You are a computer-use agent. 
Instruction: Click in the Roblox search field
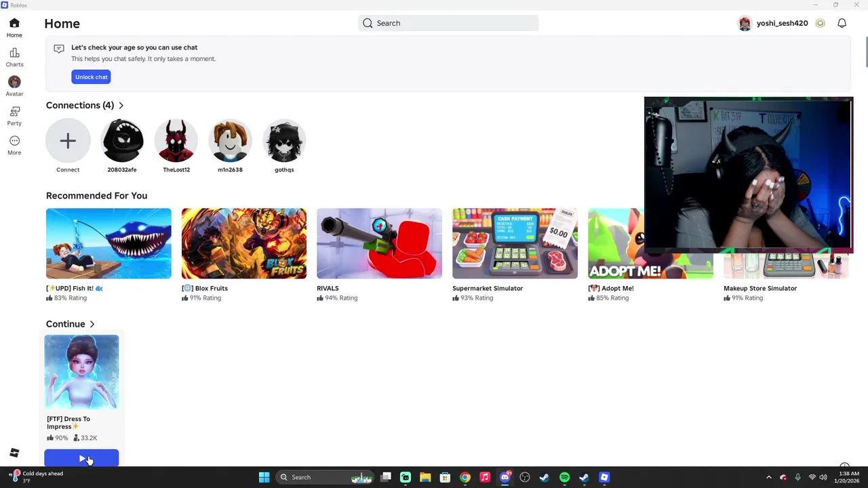[x=448, y=23]
